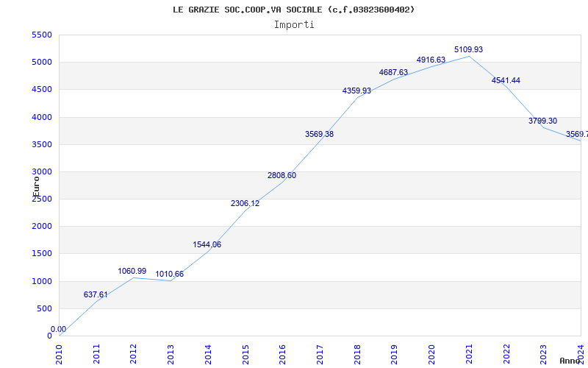Image resolution: width=588 pixels, height=368 pixels.
Task: Click the Euro y-axis title
Action: click(36, 187)
